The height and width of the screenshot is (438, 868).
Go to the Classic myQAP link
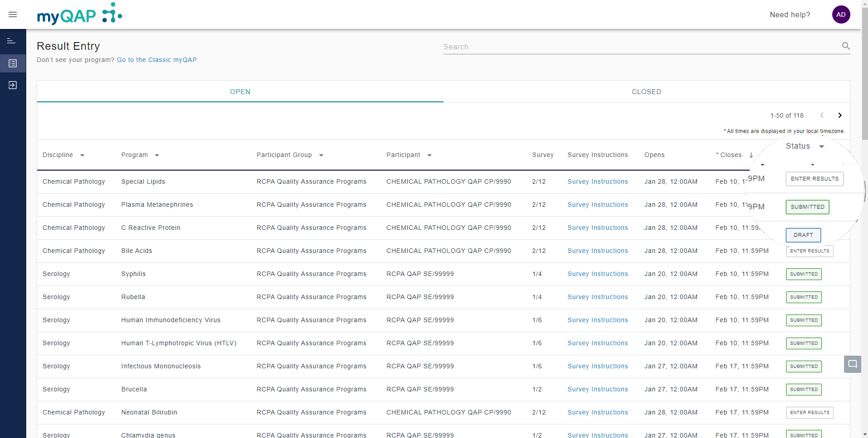pyautogui.click(x=157, y=60)
